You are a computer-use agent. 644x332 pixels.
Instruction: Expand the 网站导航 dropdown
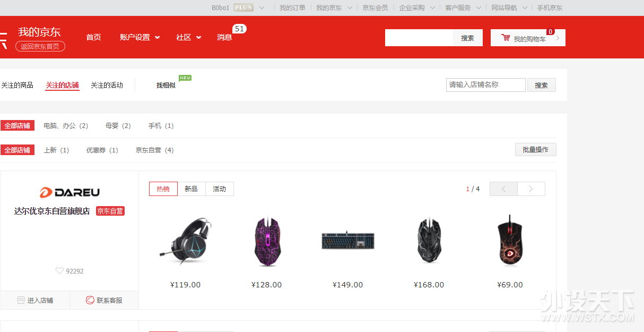[x=525, y=8]
